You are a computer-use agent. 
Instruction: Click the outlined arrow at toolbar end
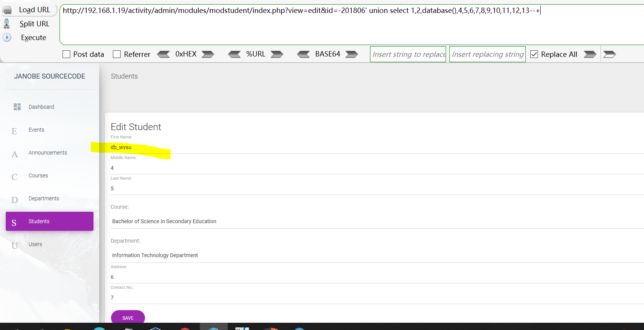coord(610,54)
